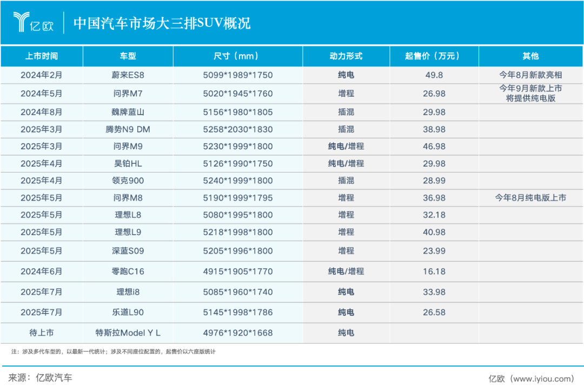Click the 待上市 status cell
This screenshot has height=392, width=584.
coord(41,333)
